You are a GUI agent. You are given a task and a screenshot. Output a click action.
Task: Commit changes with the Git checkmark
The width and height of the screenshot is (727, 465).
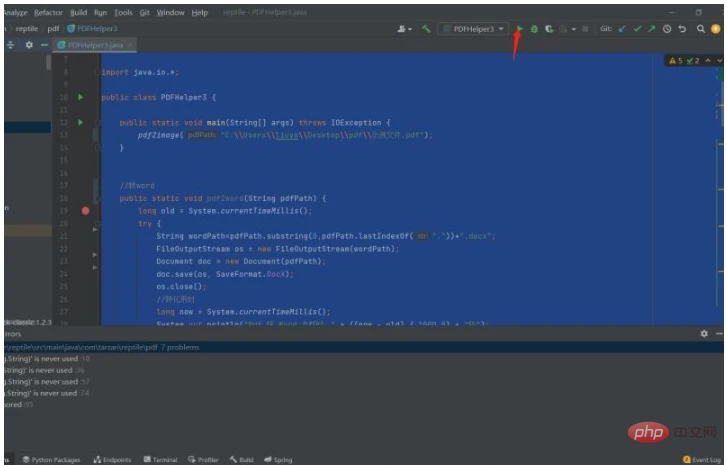[638, 29]
